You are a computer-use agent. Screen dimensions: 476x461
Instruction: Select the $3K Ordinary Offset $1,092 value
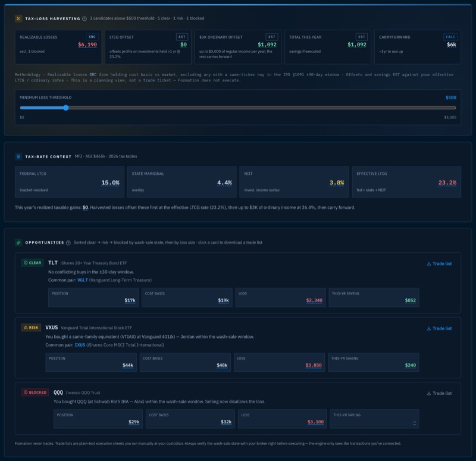[x=267, y=45]
